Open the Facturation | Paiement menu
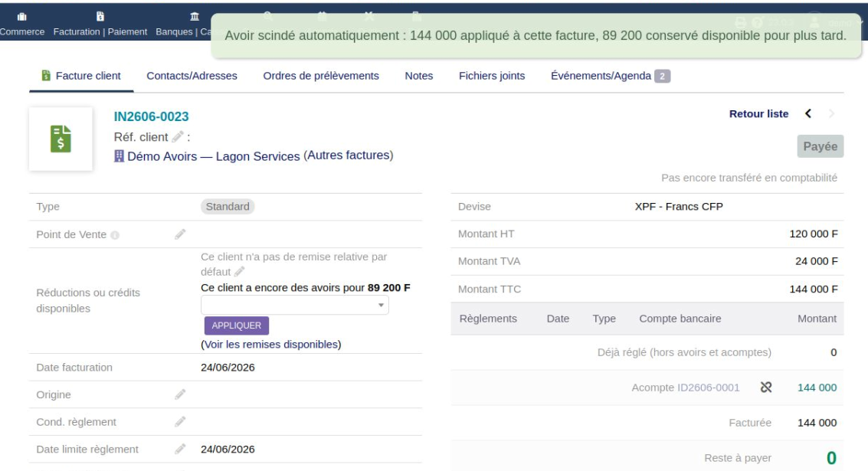This screenshot has width=868, height=471. click(100, 31)
